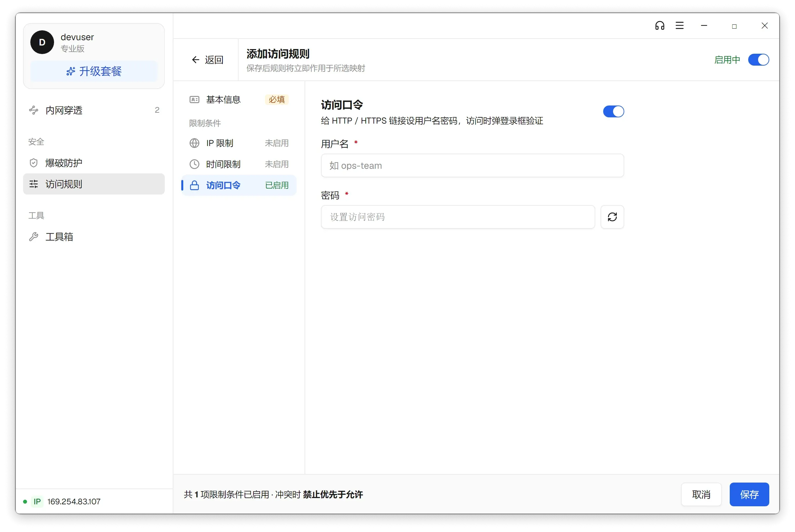Screen dimensions: 795x532
Task: Click the 取消 cancel button
Action: [x=701, y=494]
